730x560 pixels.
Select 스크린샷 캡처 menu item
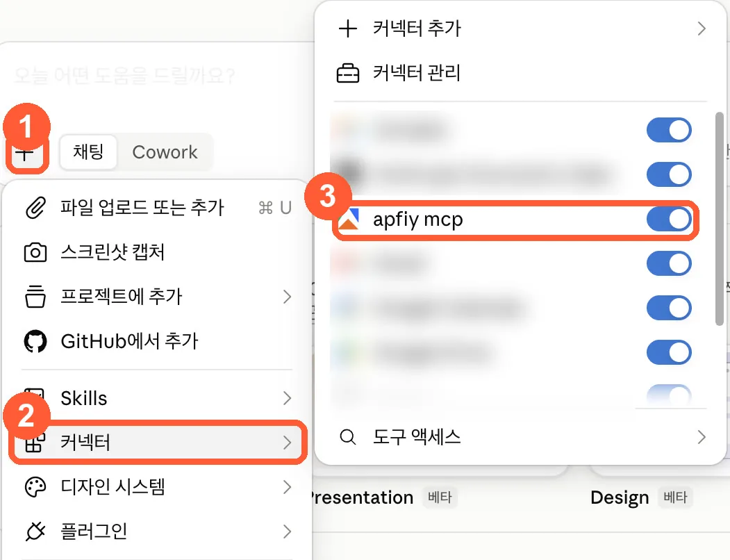click(158, 252)
